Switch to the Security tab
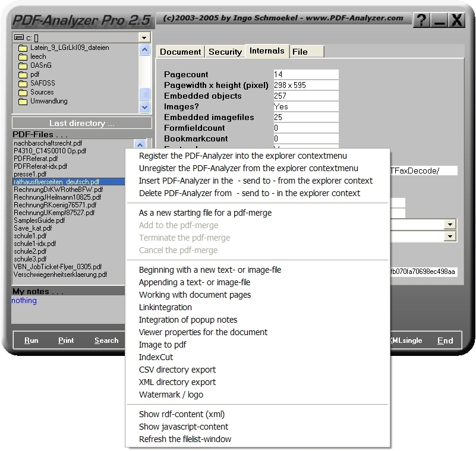 tap(225, 52)
